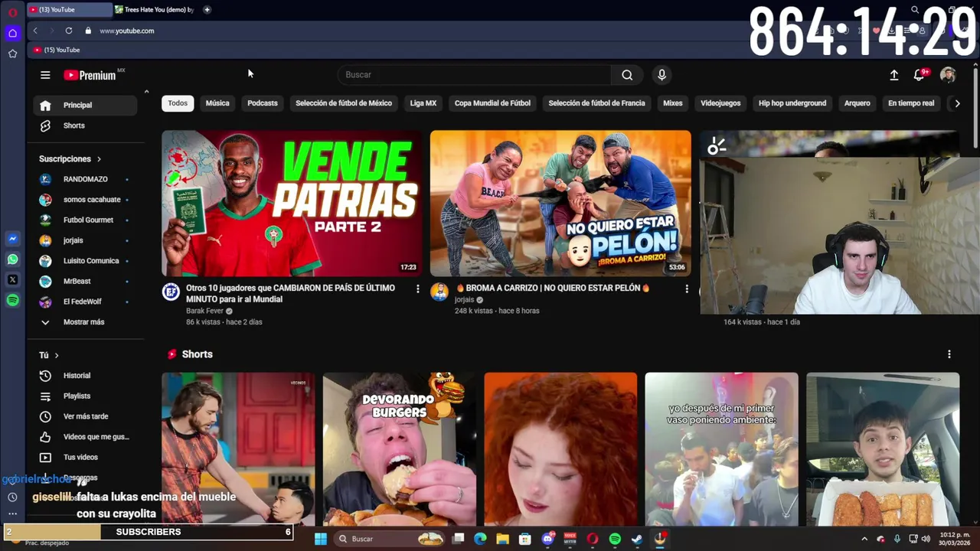Open the MrBeast subscription channel

click(85, 282)
